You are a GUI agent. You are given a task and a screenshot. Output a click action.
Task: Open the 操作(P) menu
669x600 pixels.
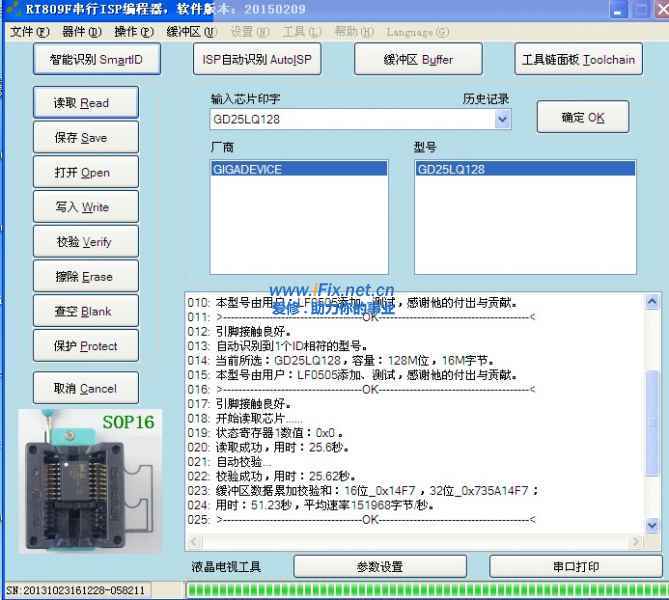[x=134, y=32]
